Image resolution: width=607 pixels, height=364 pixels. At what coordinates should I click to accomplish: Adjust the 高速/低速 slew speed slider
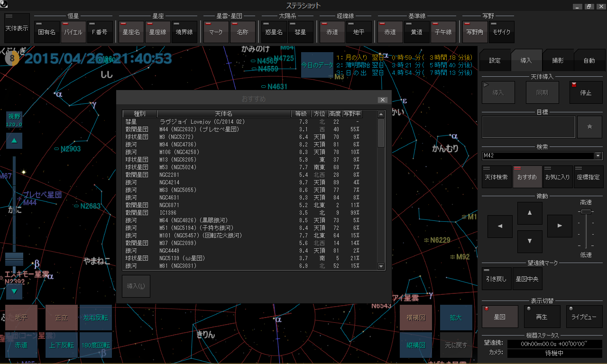586,211
